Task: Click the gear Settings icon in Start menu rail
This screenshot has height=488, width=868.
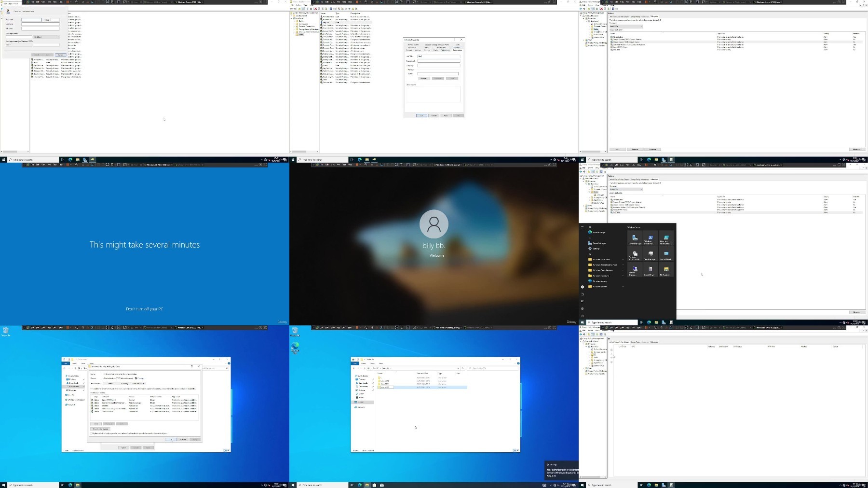Action: pos(582,308)
